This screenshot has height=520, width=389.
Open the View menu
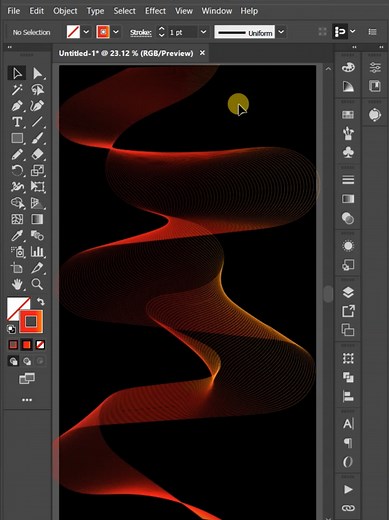click(184, 11)
